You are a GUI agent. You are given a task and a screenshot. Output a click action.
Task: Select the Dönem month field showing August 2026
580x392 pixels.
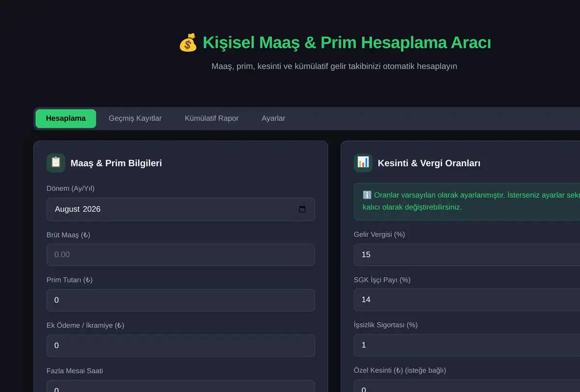click(x=181, y=209)
